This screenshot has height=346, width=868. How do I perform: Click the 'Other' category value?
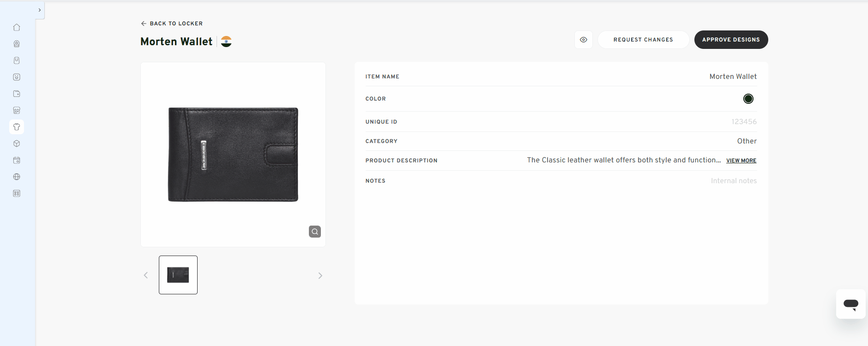coord(747,141)
